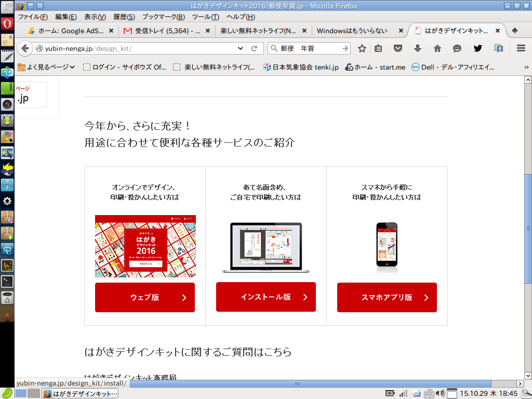This screenshot has height=399, width=532.
Task: Open the downloads arrow panel
Action: (x=418, y=48)
